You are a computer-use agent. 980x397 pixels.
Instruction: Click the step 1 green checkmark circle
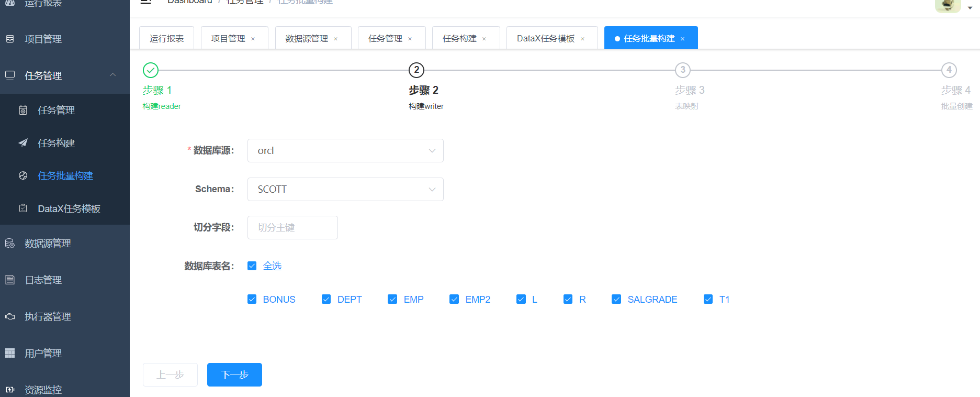(x=151, y=70)
